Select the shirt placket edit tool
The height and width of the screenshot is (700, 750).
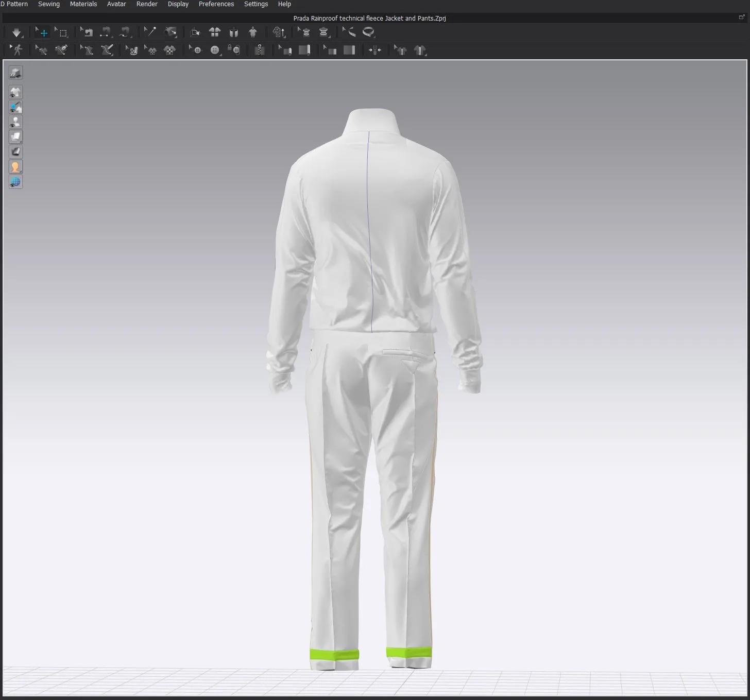[400, 50]
